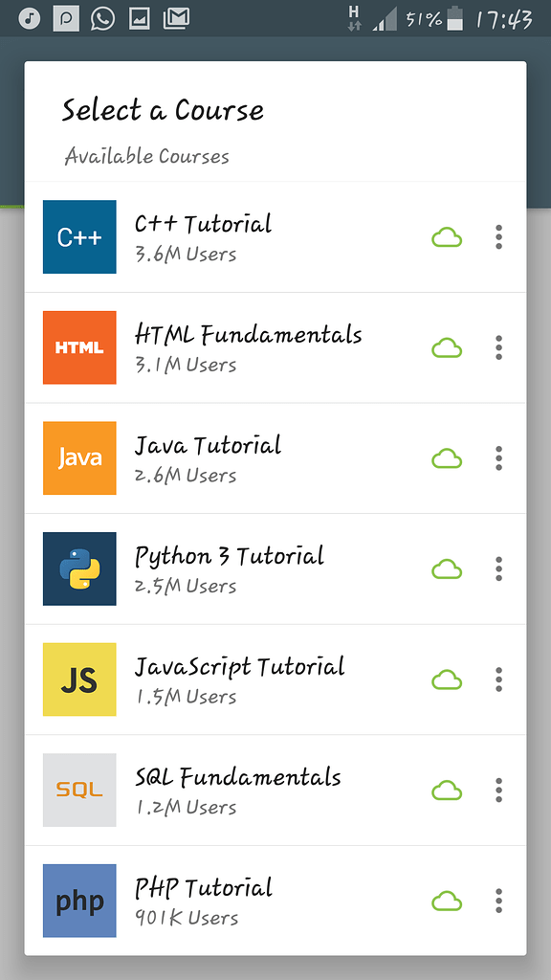Select the SQL Fundamentals icon
551x980 pixels.
[79, 790]
